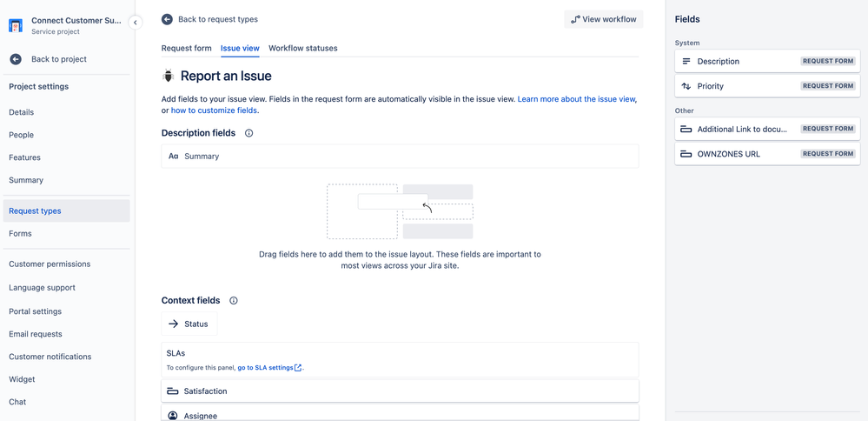Click the Back to request types arrow icon
This screenshot has width=868, height=421.
click(167, 19)
